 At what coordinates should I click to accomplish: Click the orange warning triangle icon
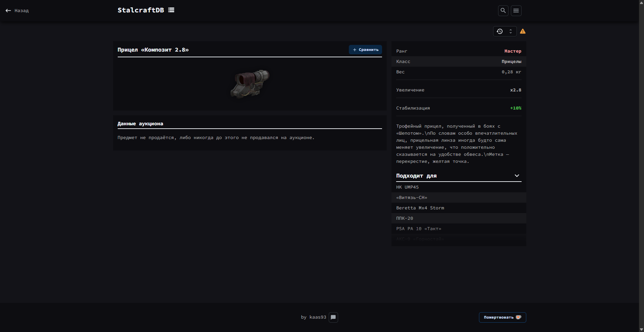click(523, 31)
